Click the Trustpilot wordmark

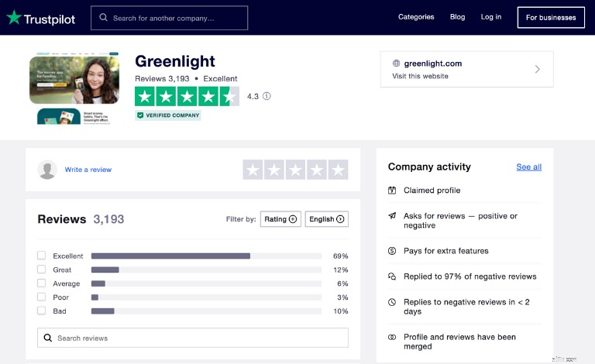50,19
